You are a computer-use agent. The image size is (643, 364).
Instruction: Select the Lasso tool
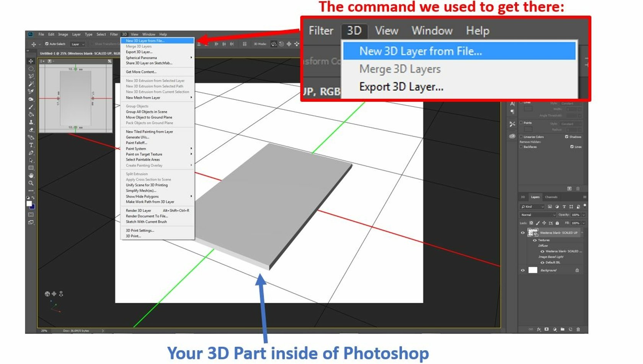click(30, 76)
